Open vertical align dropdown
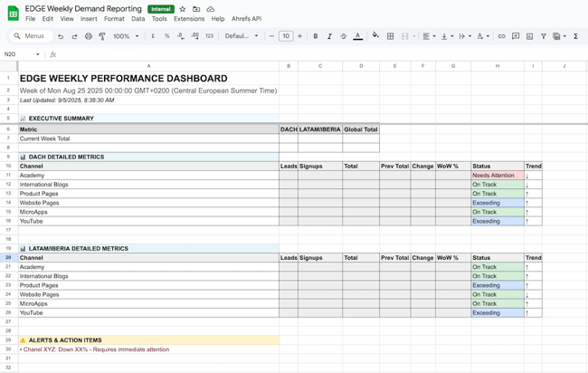 click(x=447, y=36)
